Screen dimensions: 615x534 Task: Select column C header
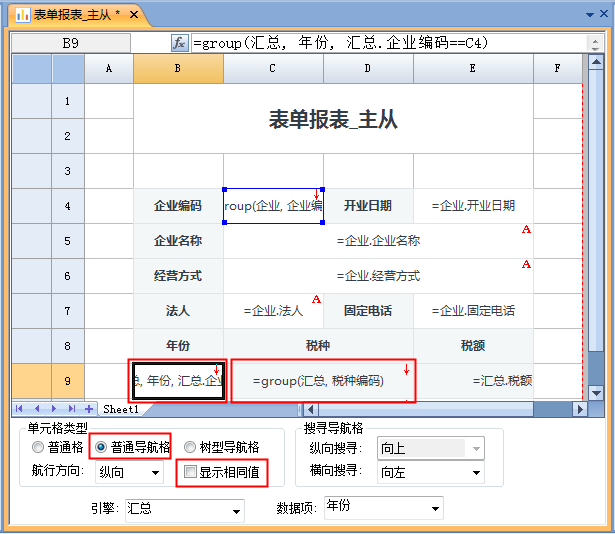(x=273, y=68)
